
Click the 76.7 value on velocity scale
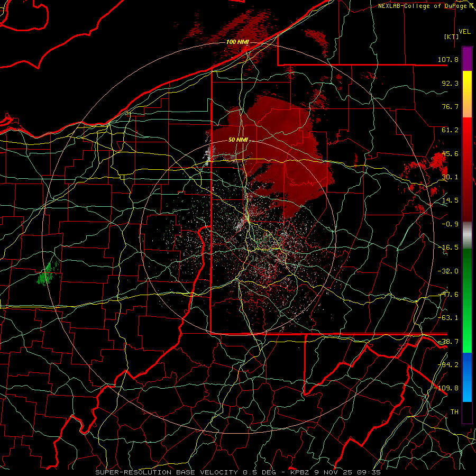(x=450, y=106)
